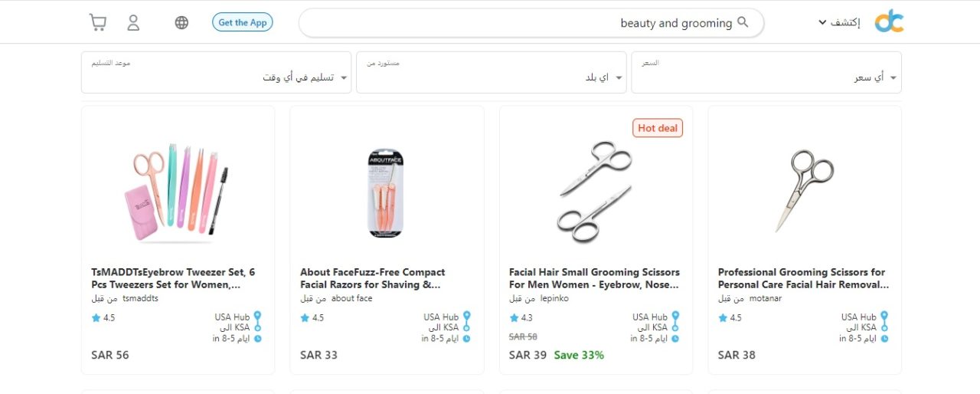Open the shopping cart icon
Image resolution: width=980 pixels, height=394 pixels.
[98, 23]
